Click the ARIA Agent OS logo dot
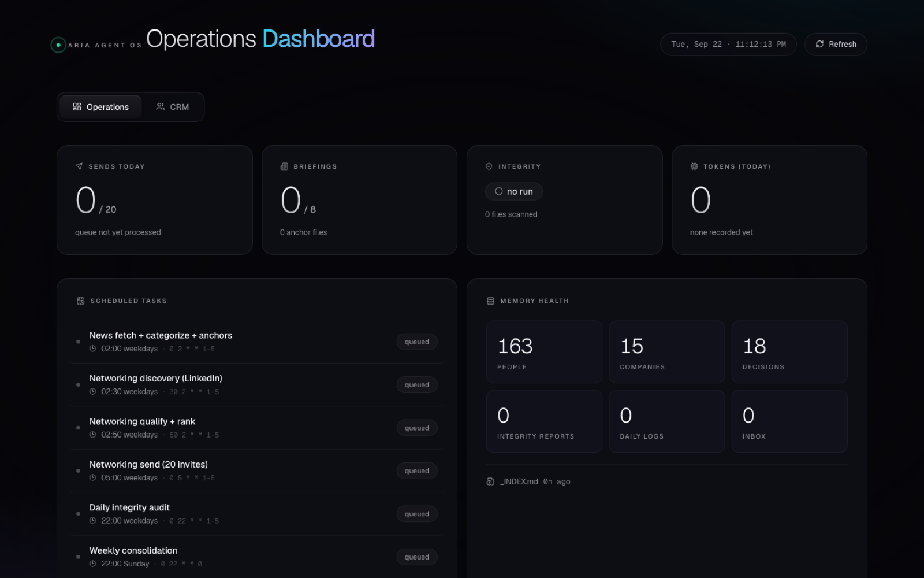 pyautogui.click(x=58, y=45)
